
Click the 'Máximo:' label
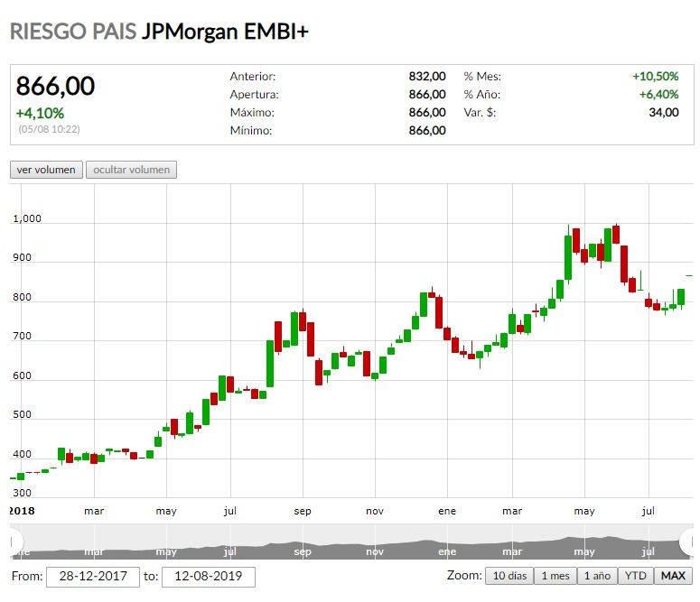(252, 113)
